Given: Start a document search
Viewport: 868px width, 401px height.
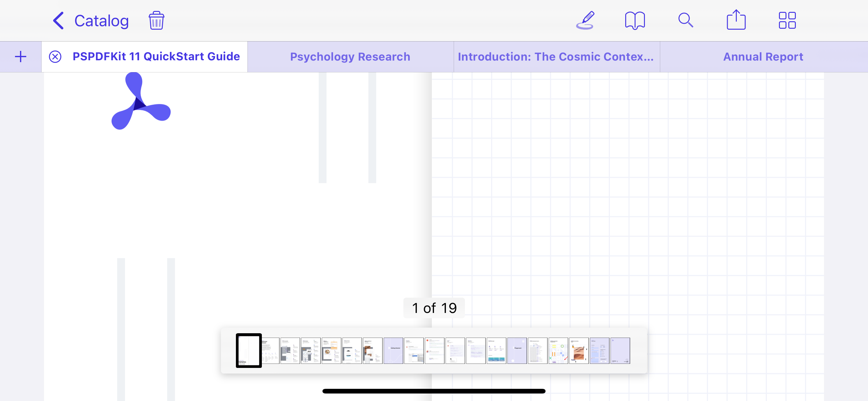Looking at the screenshot, I should [x=685, y=20].
